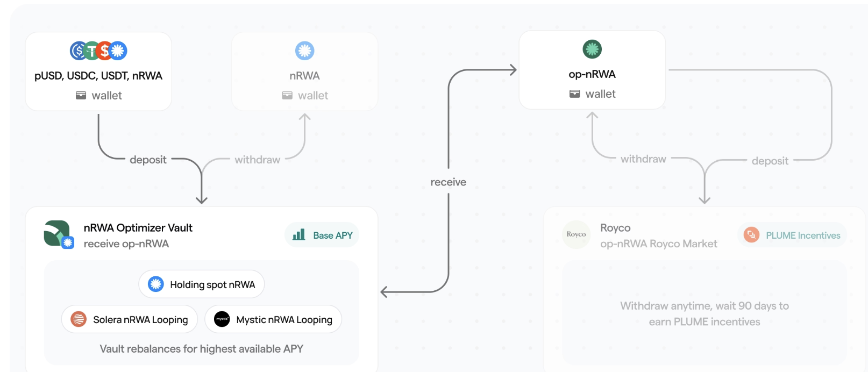Click the Base APY badge label
This screenshot has width=868, height=372.
pyautogui.click(x=332, y=235)
